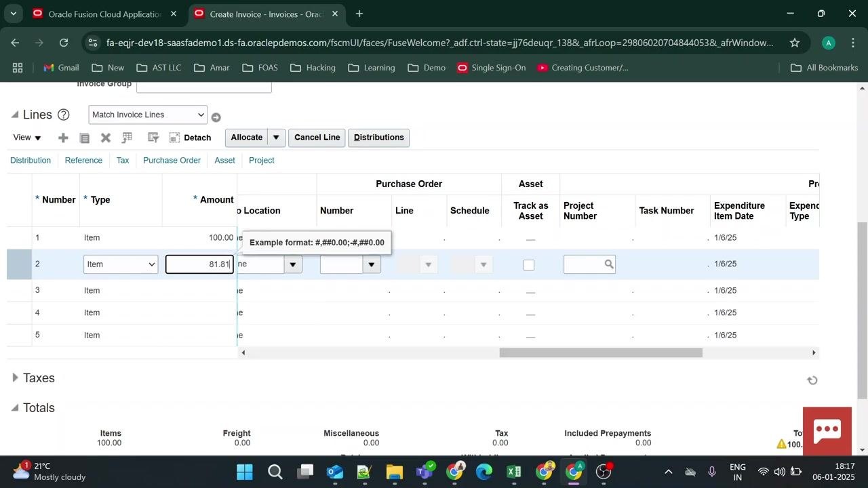Open the chat assistant icon
This screenshot has height=488, width=868.
tap(827, 431)
